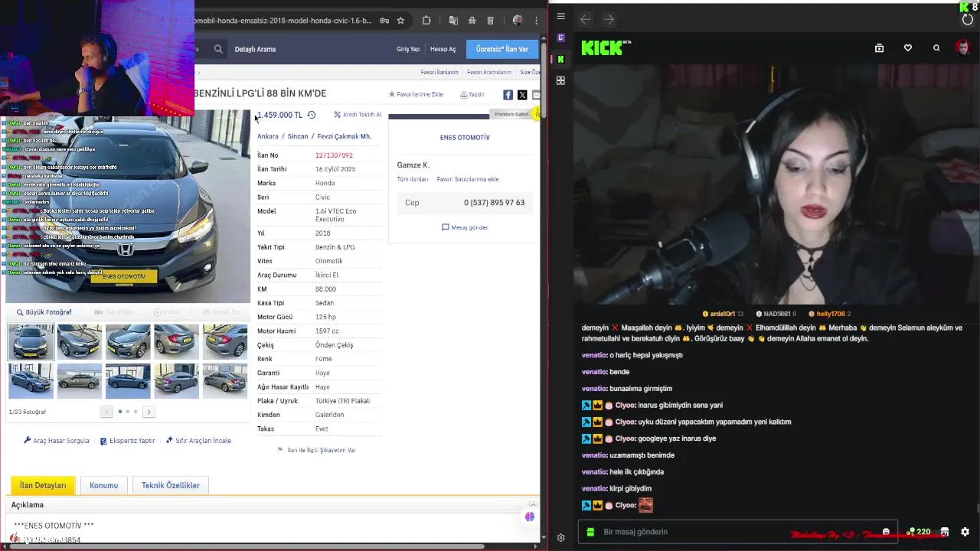
Task: Click Hesap Aç link
Action: click(x=443, y=49)
